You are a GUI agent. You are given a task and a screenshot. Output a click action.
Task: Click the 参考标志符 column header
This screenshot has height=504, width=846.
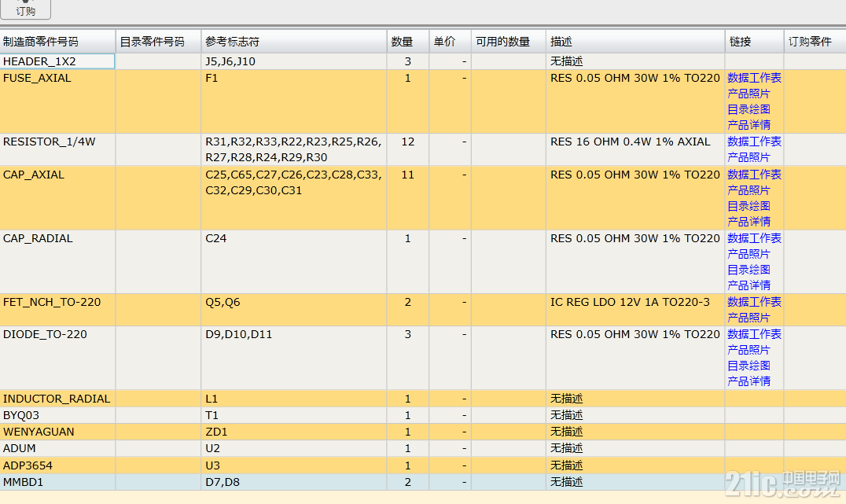point(293,42)
